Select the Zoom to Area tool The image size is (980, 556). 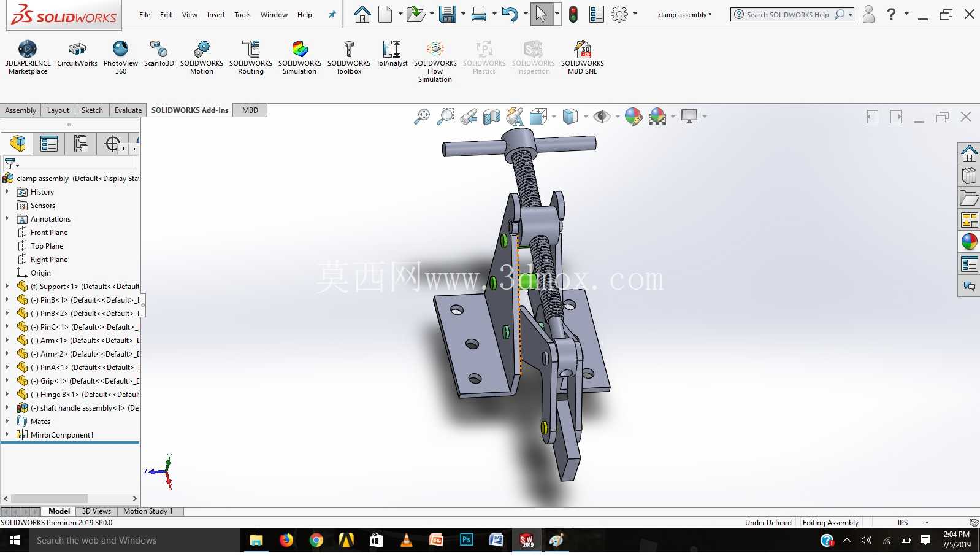point(445,116)
